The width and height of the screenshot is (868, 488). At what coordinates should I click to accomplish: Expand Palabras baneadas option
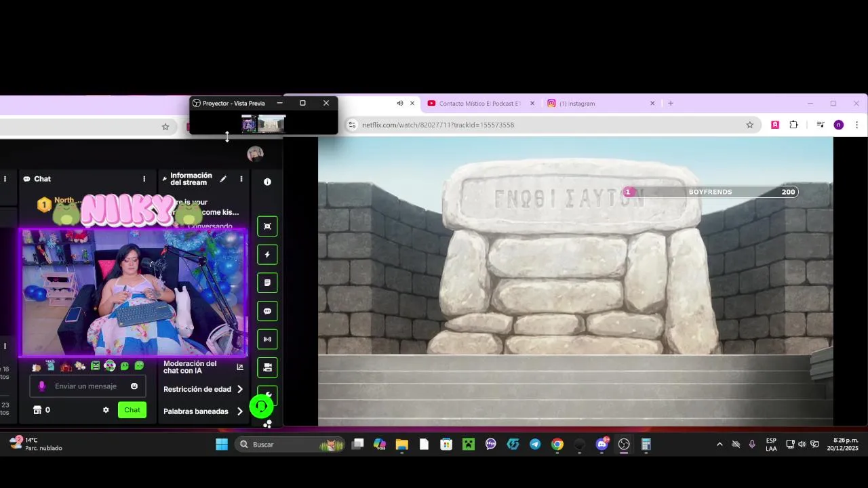pyautogui.click(x=203, y=411)
